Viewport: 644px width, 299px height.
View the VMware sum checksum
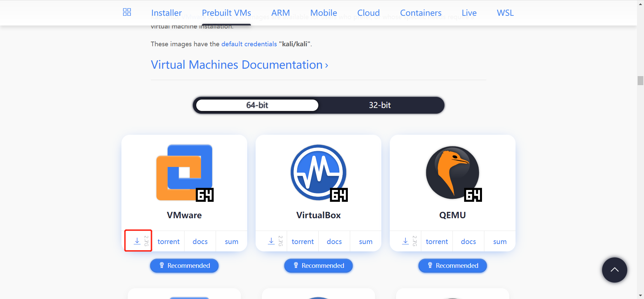[231, 241]
